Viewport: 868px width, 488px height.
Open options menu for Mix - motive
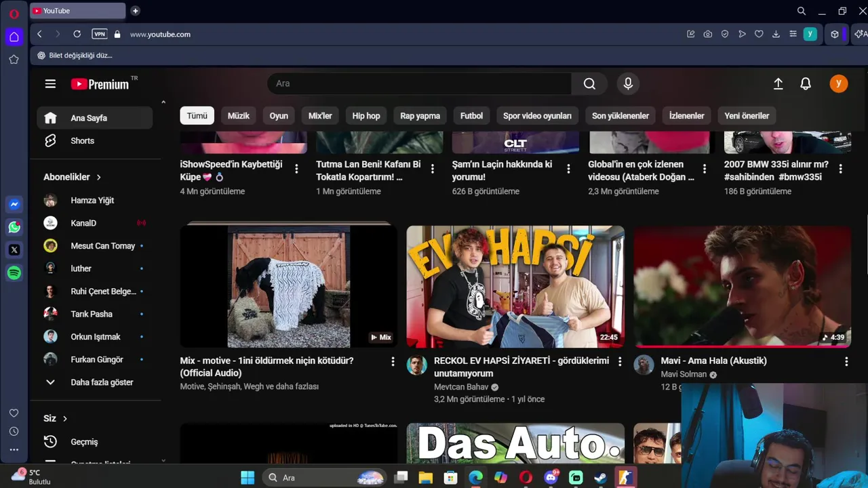393,362
